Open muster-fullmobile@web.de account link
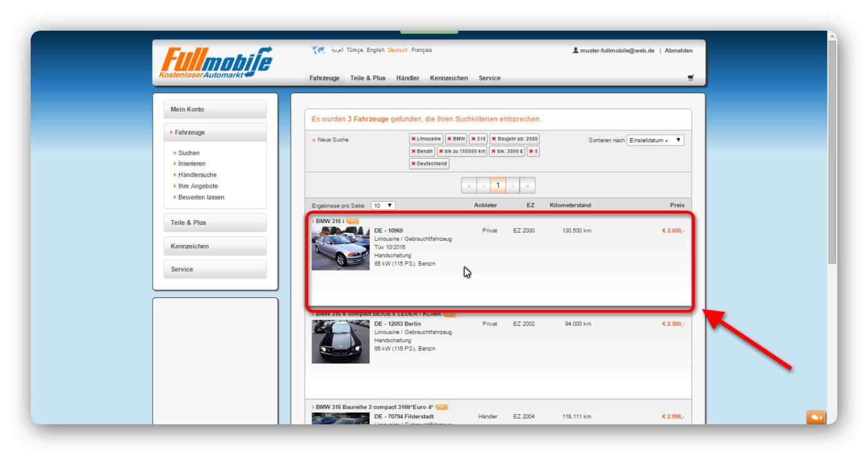The height and width of the screenshot is (455, 868). tap(618, 51)
